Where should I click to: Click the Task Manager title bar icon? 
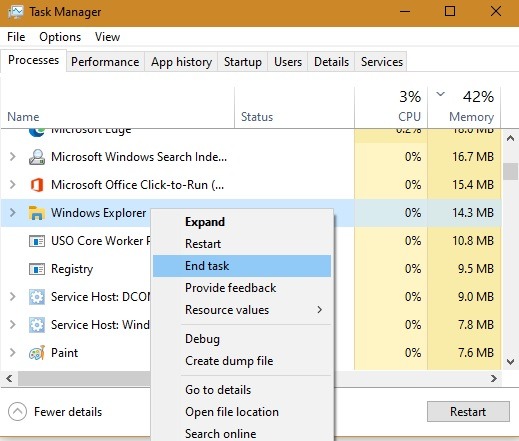[16, 12]
